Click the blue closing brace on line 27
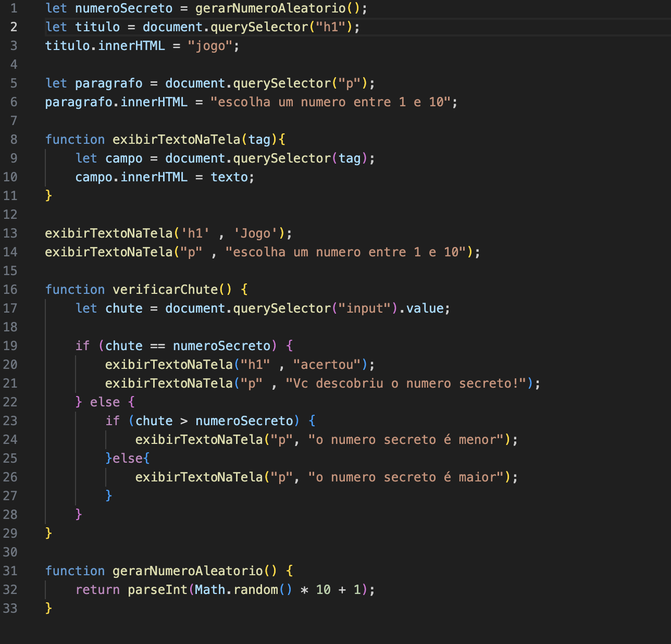671x644 pixels. 108,496
